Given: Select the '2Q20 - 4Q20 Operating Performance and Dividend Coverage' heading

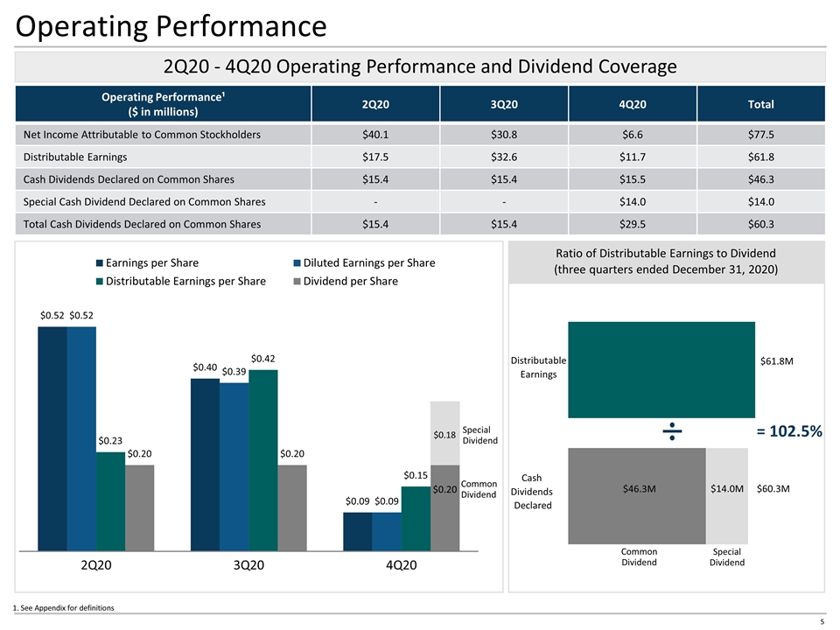Looking at the screenshot, I should (x=420, y=66).
